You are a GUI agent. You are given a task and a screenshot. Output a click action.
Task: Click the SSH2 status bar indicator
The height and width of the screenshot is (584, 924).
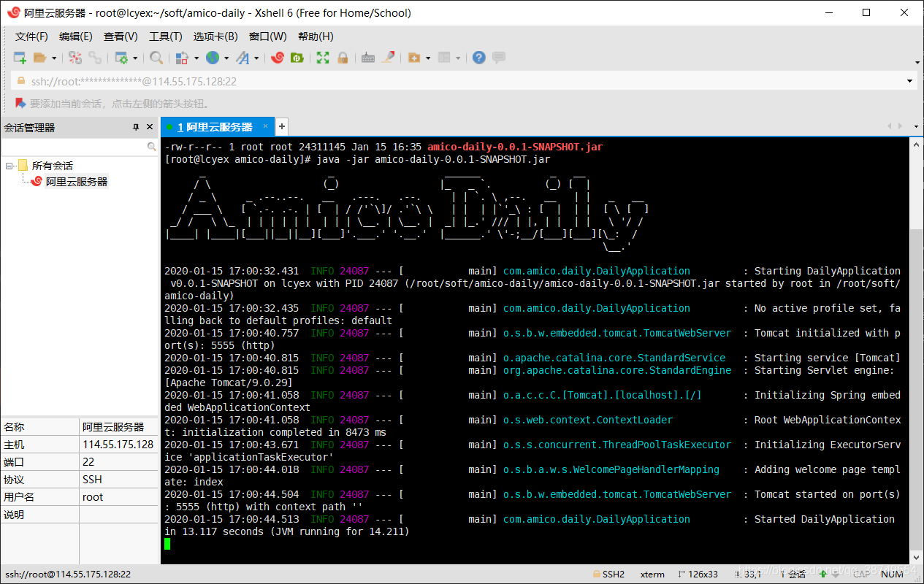[608, 575]
